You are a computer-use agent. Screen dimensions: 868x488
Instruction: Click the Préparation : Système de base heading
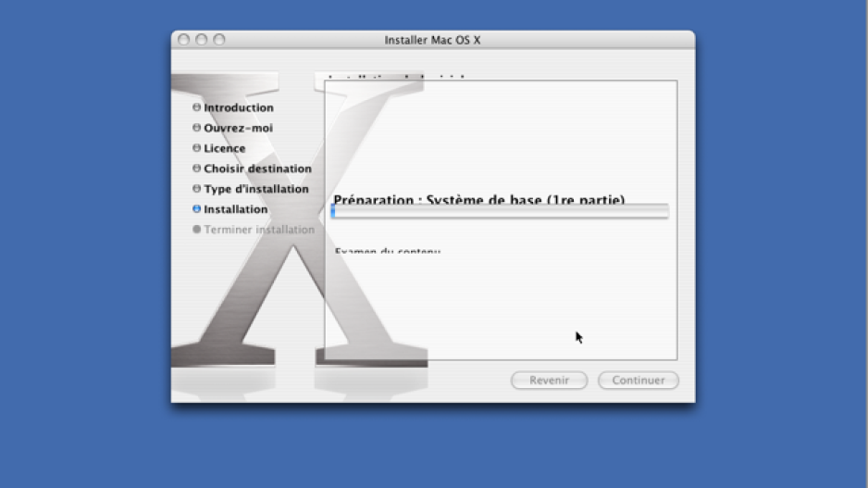(x=478, y=199)
